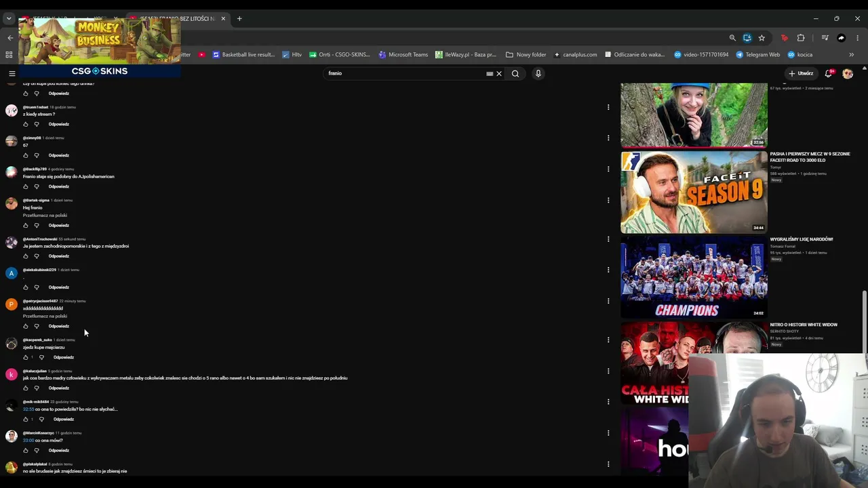The height and width of the screenshot is (488, 868).
Task: Jump to timestamp 33:00 in comment
Action: 28,441
